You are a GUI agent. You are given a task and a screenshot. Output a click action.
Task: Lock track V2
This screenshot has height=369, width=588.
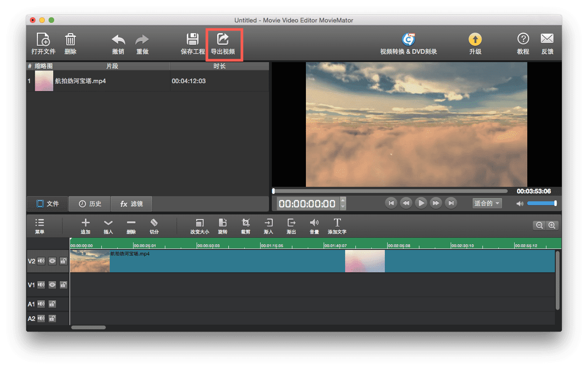[64, 261]
